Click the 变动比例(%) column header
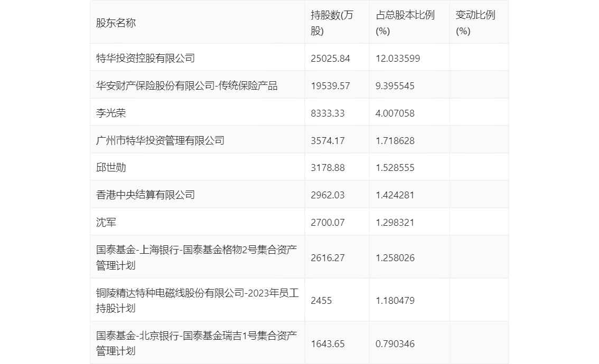The width and height of the screenshot is (599, 364). click(475, 23)
